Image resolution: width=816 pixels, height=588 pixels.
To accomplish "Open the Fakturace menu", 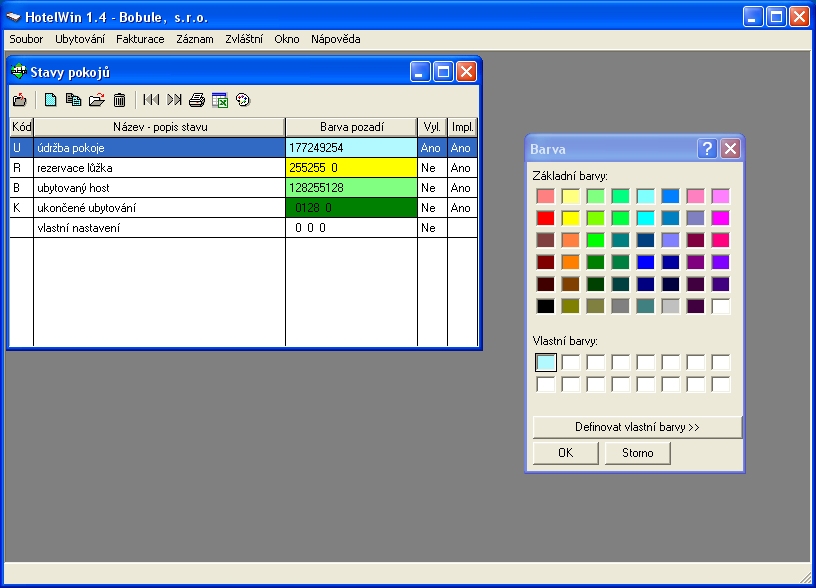I will coord(140,39).
